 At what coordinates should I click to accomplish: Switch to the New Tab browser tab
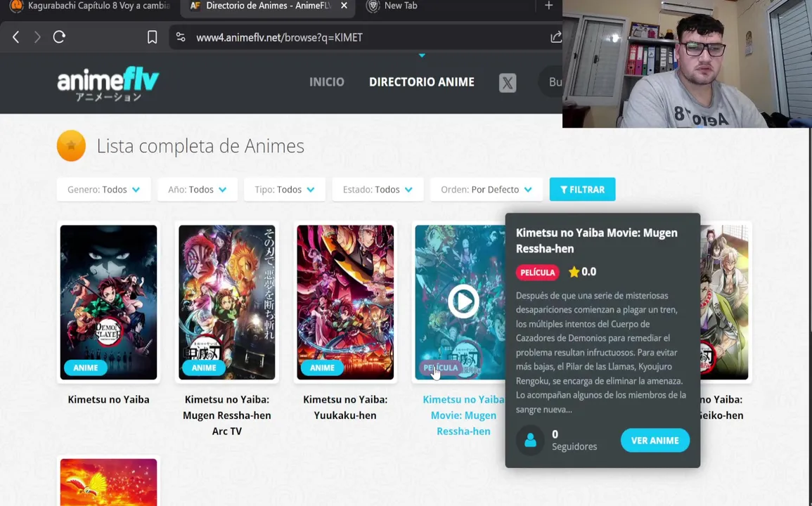393,6
